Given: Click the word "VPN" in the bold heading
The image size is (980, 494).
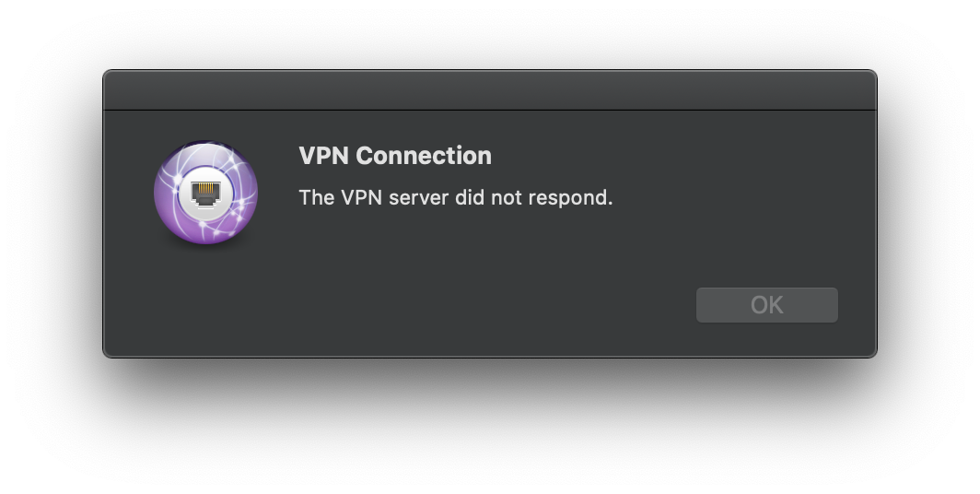Looking at the screenshot, I should pos(324,156).
